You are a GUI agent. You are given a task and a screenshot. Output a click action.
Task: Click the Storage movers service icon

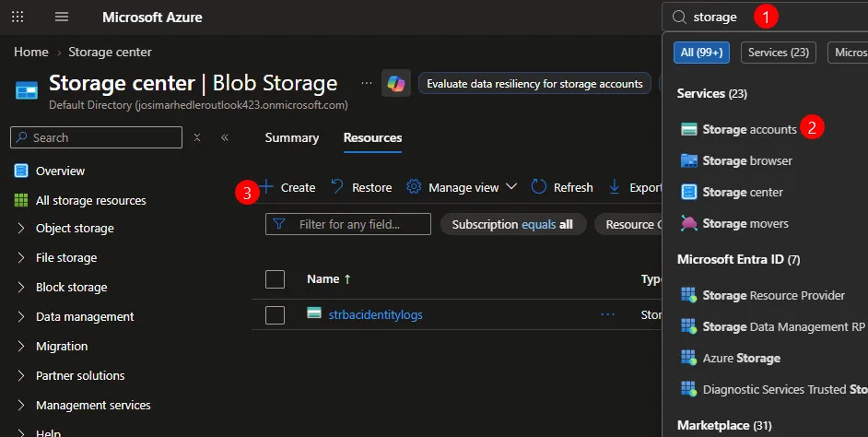pos(688,223)
